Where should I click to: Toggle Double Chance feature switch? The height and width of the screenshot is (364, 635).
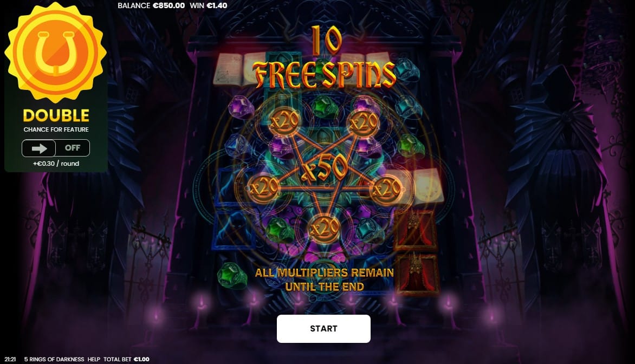(x=56, y=148)
